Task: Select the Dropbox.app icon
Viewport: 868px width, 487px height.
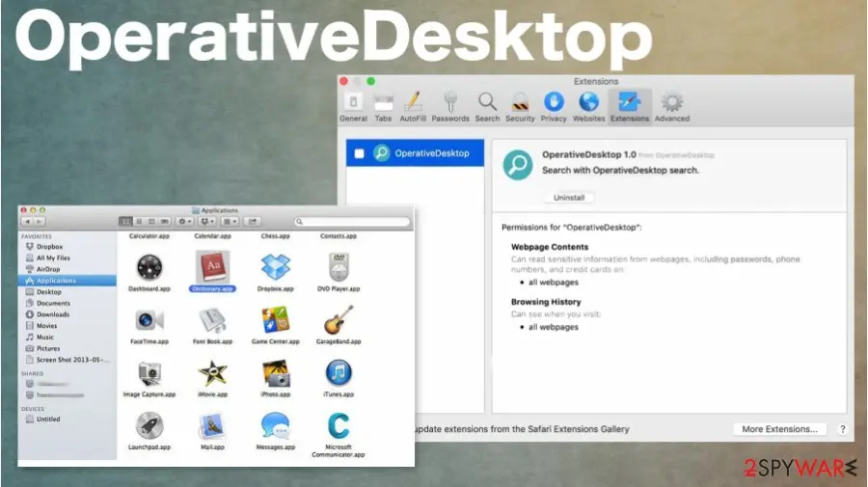Action: click(x=276, y=268)
